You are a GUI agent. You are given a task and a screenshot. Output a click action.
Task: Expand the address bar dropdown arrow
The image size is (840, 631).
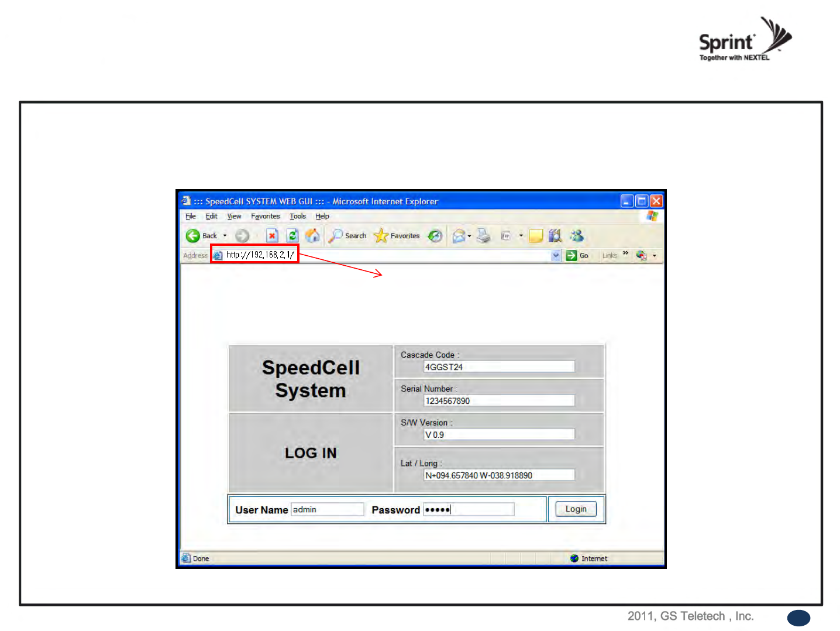(556, 255)
